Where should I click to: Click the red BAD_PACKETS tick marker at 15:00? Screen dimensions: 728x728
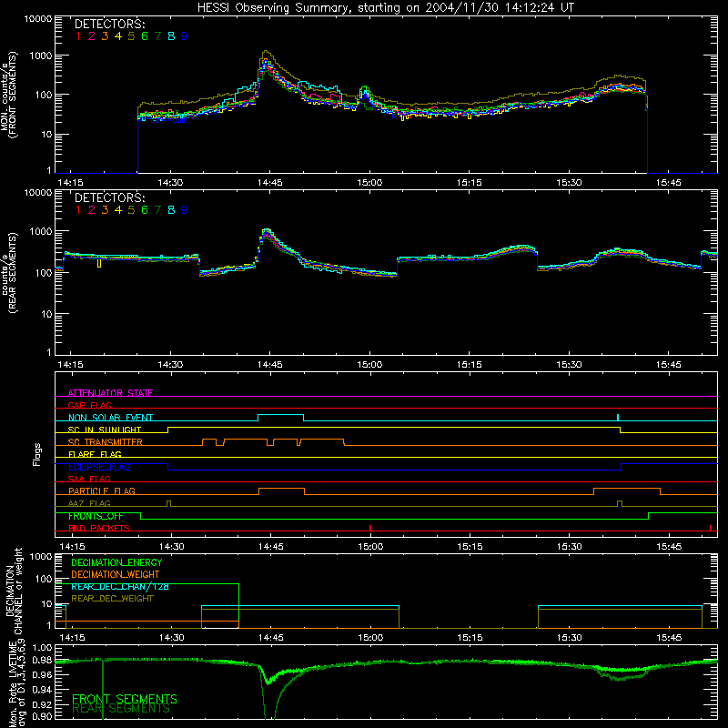[370, 528]
